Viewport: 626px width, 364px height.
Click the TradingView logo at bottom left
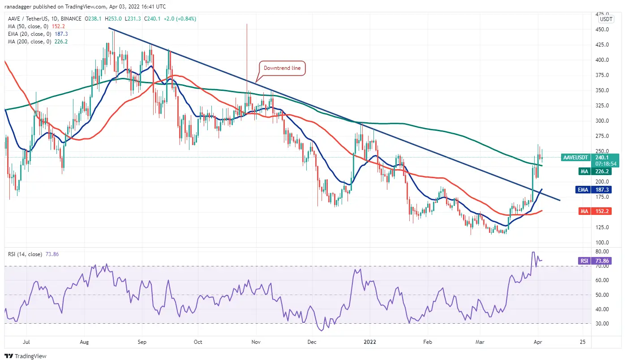tap(26, 356)
